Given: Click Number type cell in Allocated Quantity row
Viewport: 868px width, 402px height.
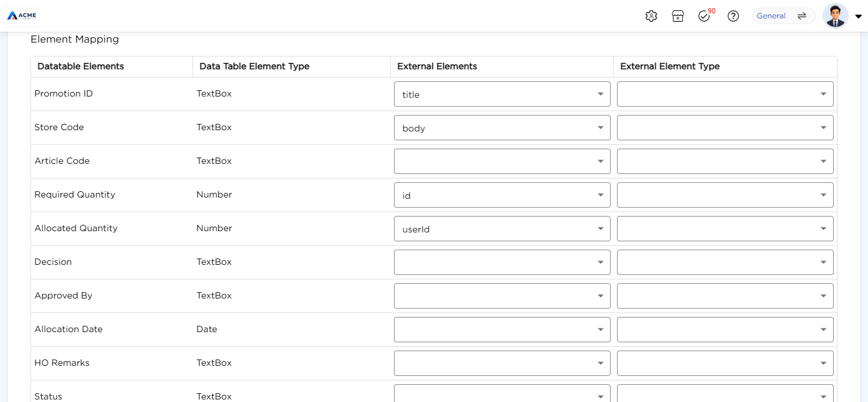Looking at the screenshot, I should pyautogui.click(x=214, y=228).
